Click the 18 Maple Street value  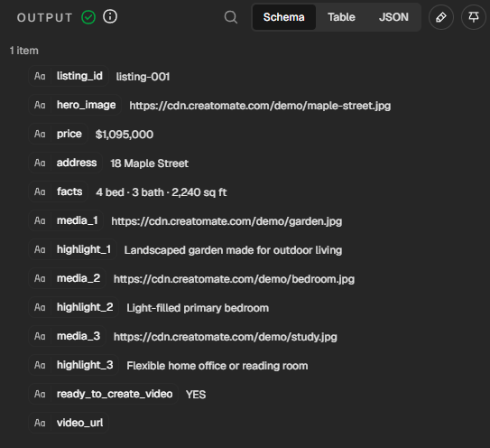tap(150, 163)
